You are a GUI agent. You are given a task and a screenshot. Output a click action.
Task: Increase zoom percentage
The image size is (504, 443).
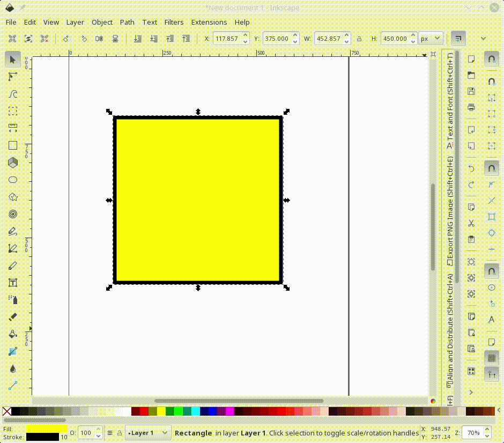(x=487, y=430)
